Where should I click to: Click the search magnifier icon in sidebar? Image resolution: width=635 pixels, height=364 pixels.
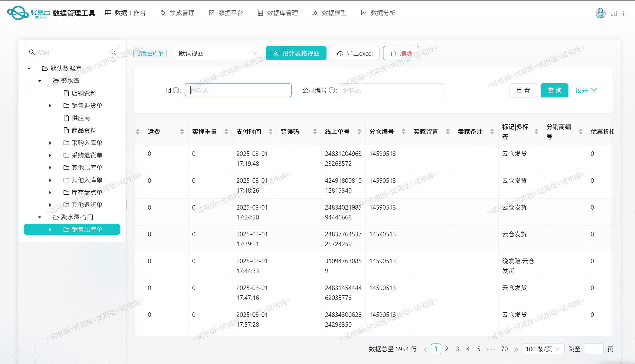click(x=113, y=52)
